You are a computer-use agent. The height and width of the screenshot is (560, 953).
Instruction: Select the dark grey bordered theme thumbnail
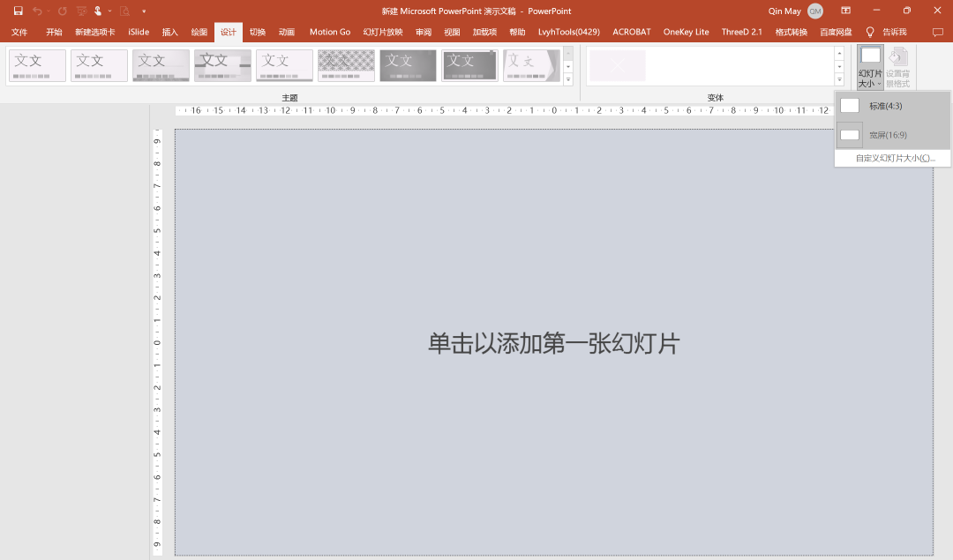469,65
